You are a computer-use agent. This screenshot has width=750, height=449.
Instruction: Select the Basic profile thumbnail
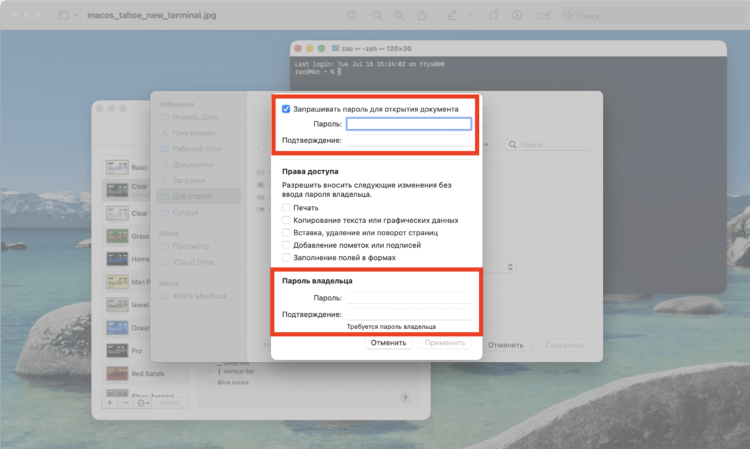pyautogui.click(x=117, y=167)
